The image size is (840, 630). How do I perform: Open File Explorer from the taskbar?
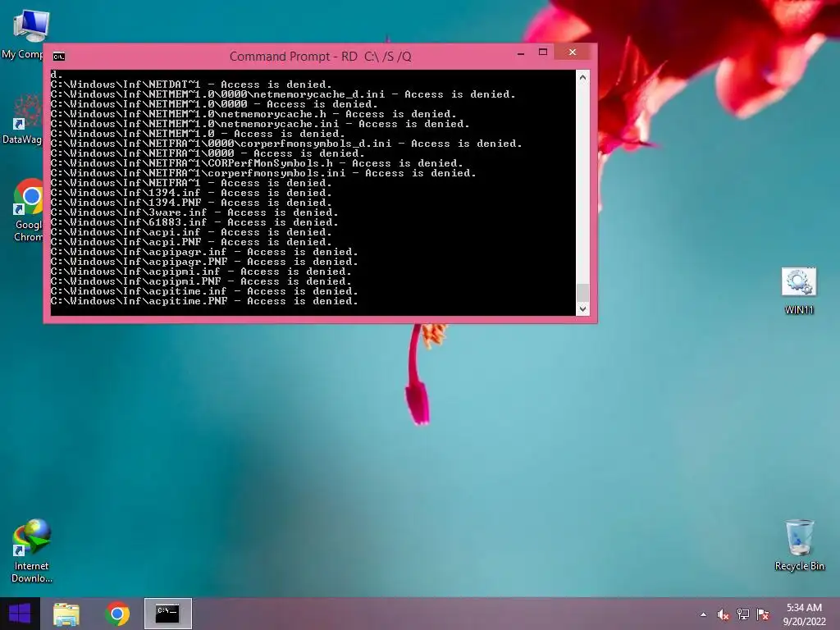66,614
